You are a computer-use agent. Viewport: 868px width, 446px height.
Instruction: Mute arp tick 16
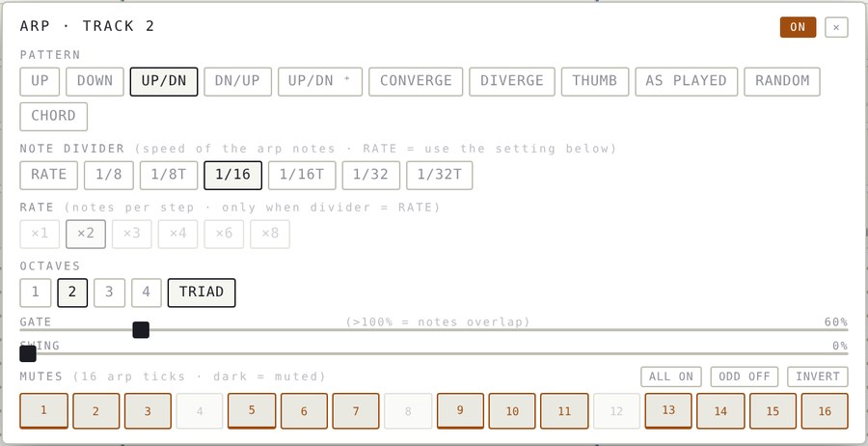(825, 411)
